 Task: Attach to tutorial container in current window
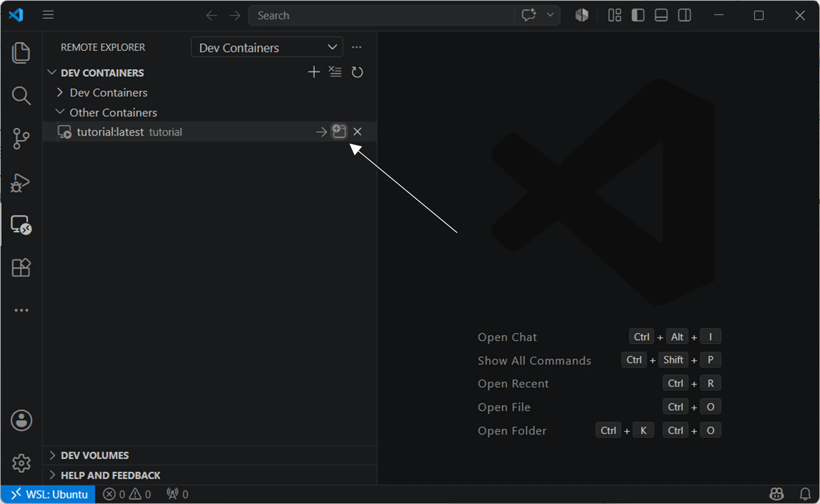click(321, 132)
